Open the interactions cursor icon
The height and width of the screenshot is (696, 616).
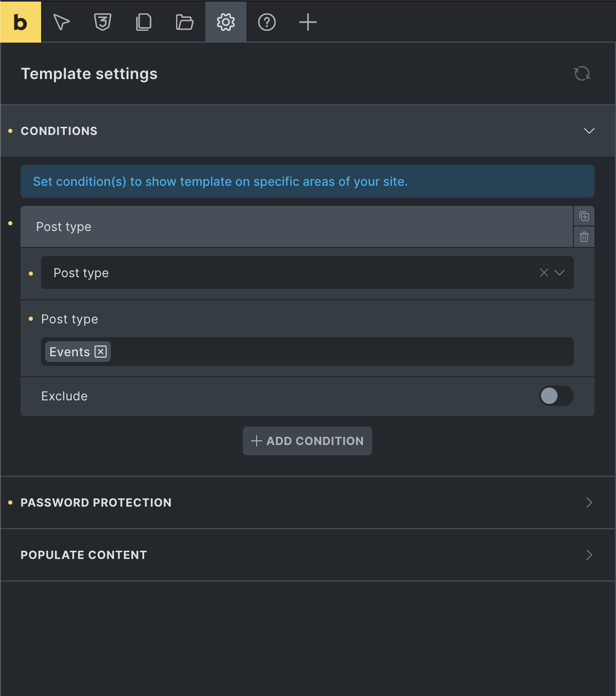[62, 22]
